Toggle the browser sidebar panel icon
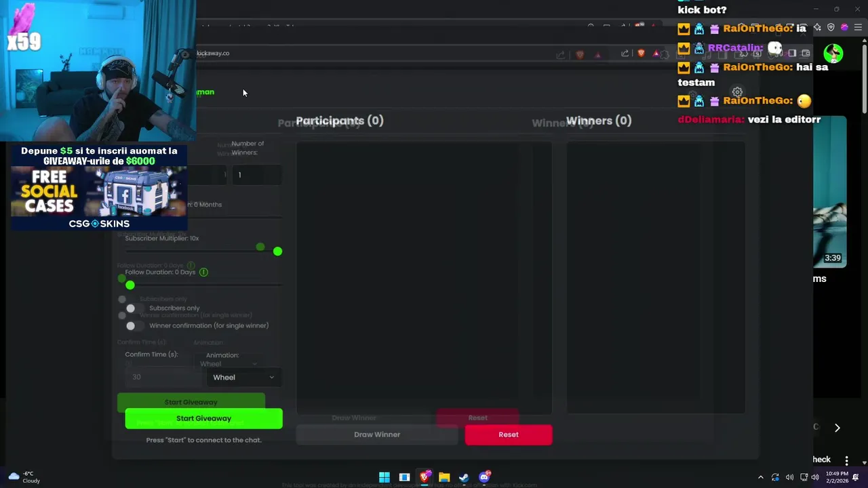This screenshot has width=868, height=488. coord(792,54)
